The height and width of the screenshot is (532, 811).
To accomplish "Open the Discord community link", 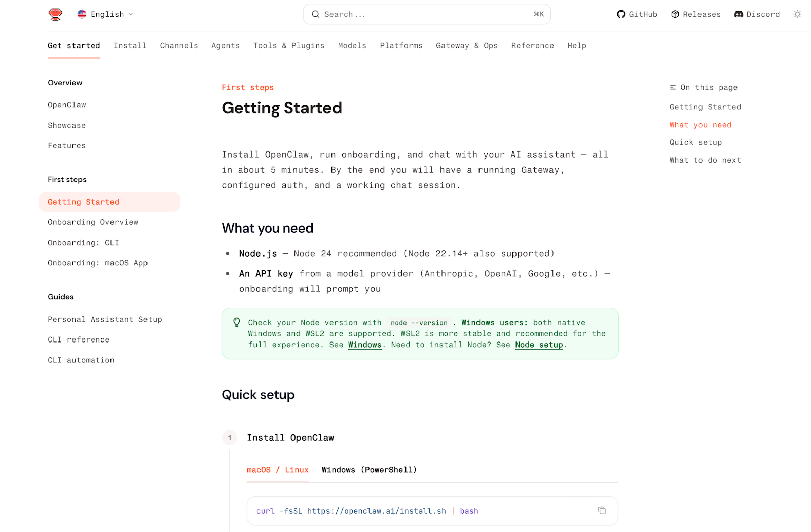I will coord(757,14).
